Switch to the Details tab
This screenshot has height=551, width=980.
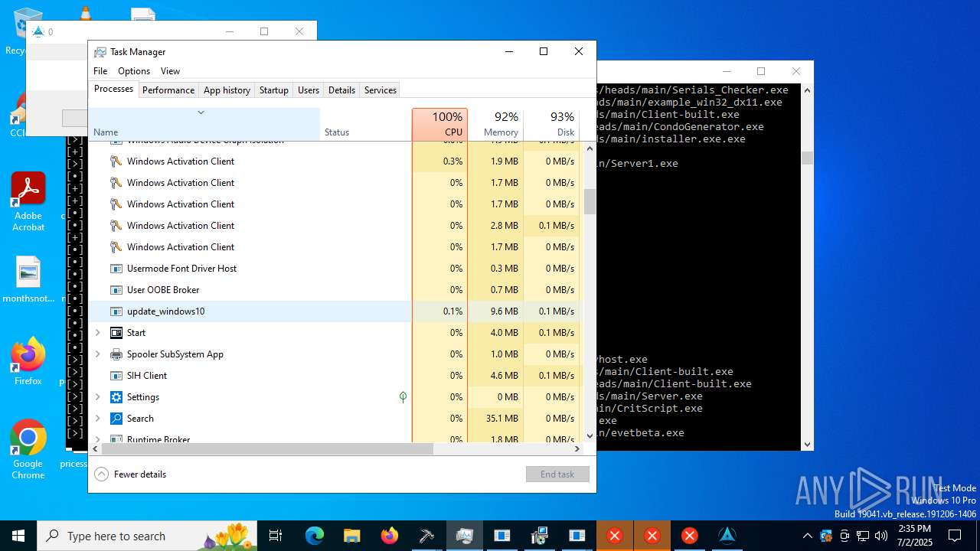[341, 90]
